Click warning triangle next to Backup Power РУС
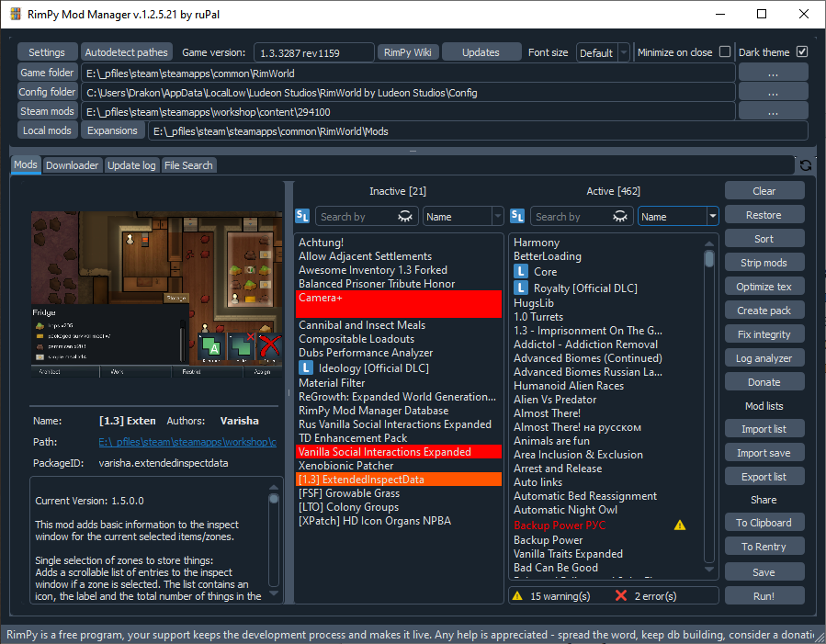 pos(680,525)
